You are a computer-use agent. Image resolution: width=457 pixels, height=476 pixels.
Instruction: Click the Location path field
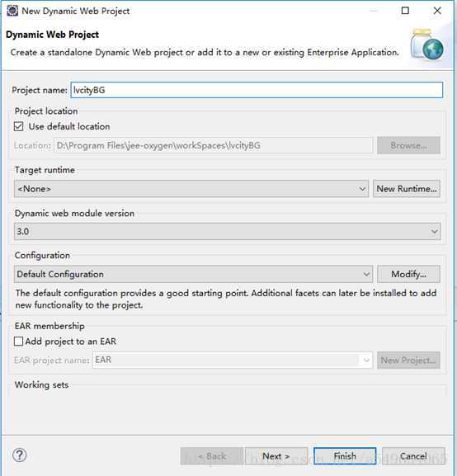click(x=214, y=145)
